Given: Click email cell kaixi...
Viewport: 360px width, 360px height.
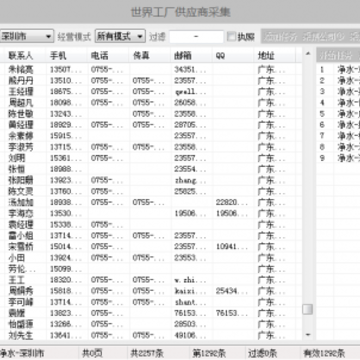Looking at the screenshot, I should (x=190, y=291).
